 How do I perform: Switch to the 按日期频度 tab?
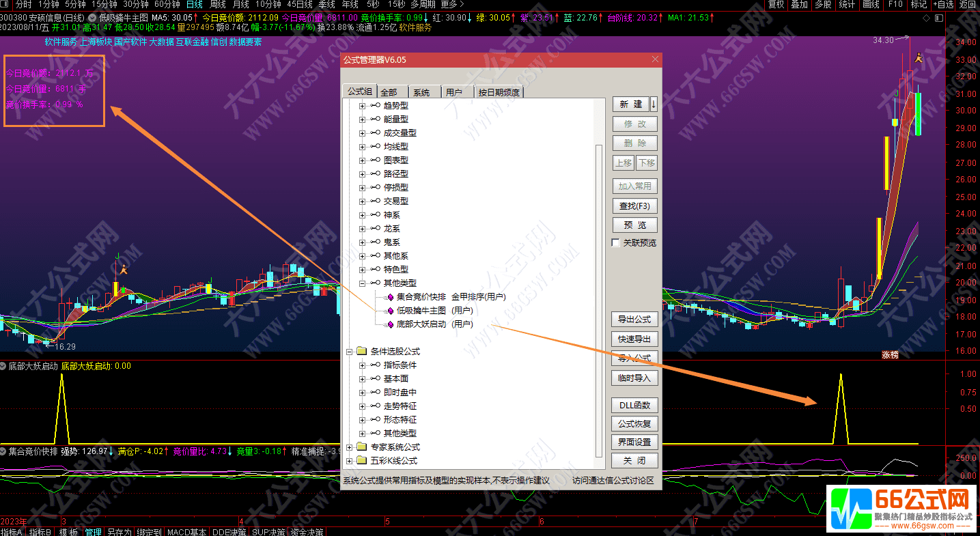(x=499, y=91)
